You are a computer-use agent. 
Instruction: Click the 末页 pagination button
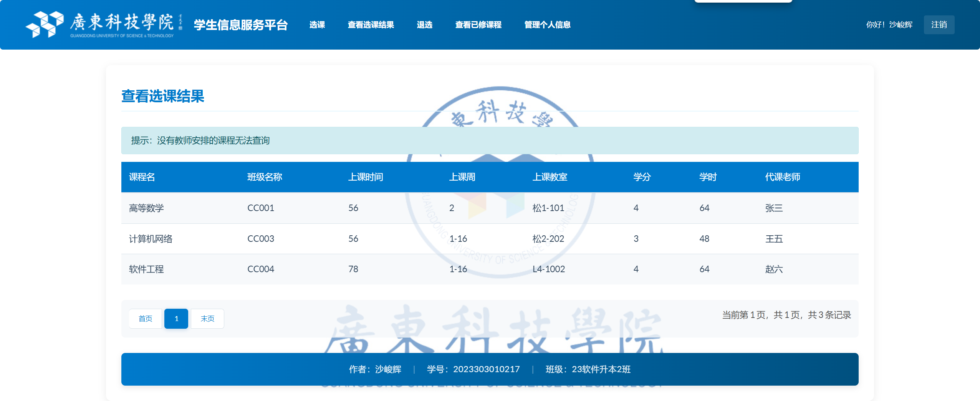207,318
